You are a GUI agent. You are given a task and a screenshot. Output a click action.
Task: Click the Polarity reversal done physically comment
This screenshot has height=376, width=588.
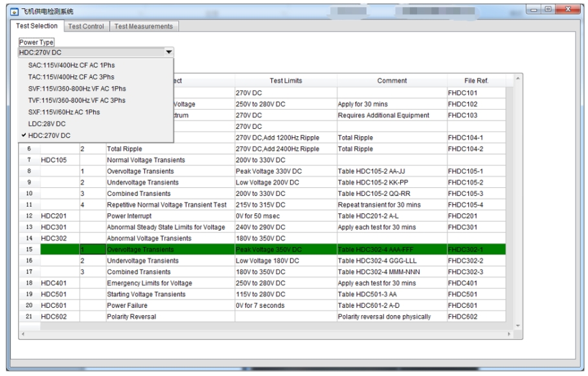[x=392, y=317]
